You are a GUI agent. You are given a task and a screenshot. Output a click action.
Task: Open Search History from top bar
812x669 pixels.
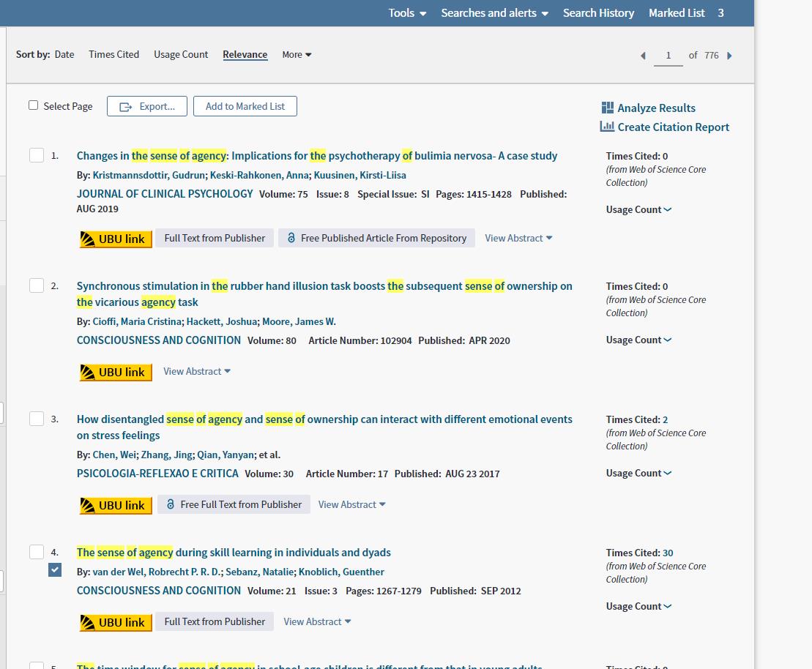(x=598, y=13)
